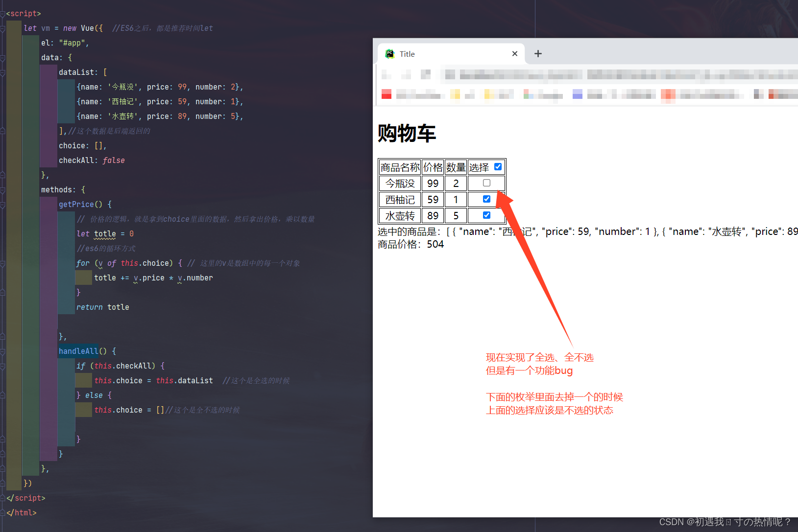Click the price cell showing 99
The height and width of the screenshot is (532, 798).
tap(433, 184)
